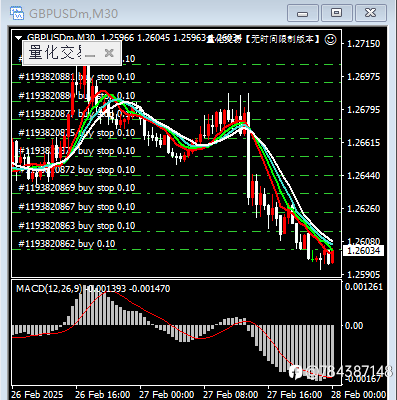Click the 1.26260 price scale value

pos(364,209)
